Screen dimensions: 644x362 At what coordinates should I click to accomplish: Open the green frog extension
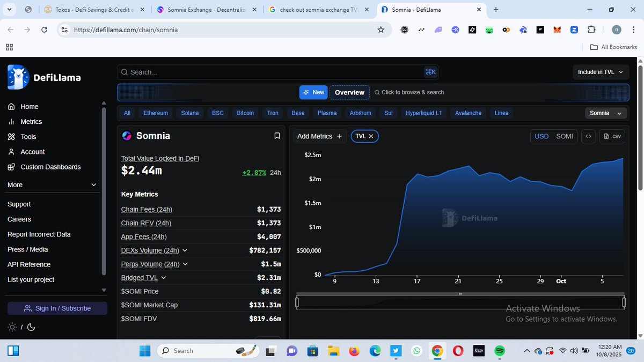(x=489, y=30)
